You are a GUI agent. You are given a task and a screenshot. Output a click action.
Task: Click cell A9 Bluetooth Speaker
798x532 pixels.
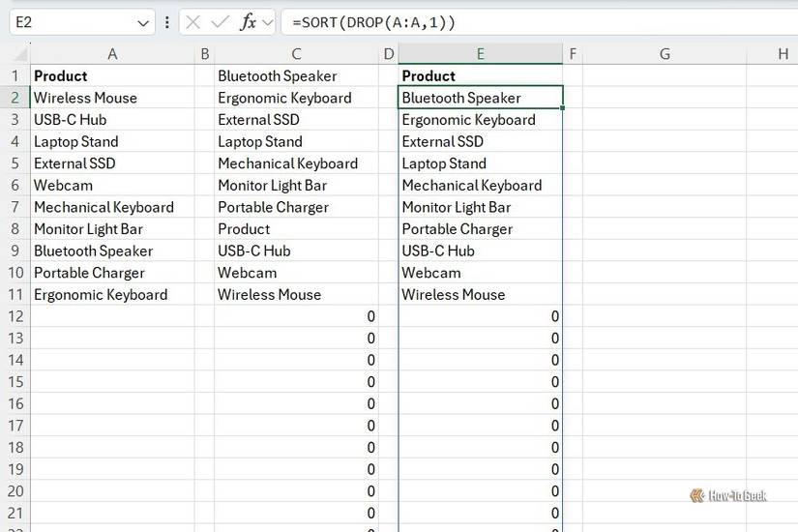point(112,251)
